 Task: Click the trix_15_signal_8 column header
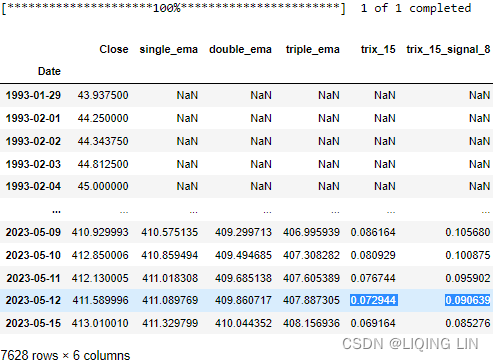(x=448, y=49)
